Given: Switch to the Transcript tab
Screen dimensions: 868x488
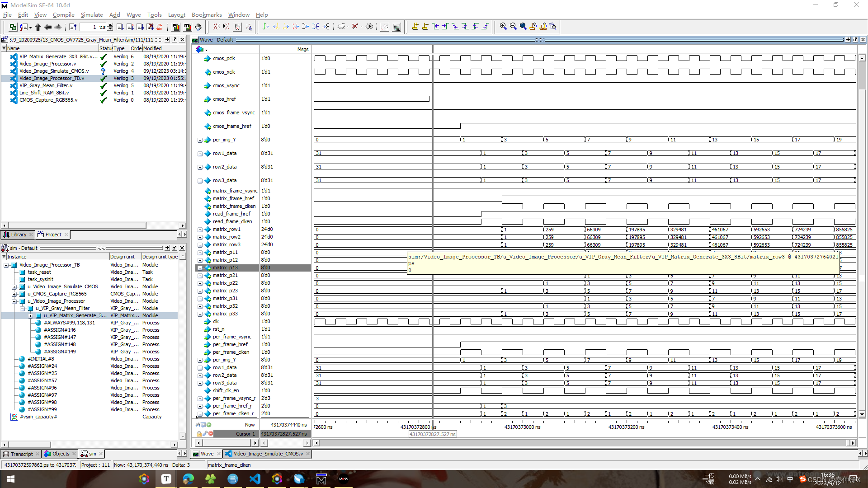Looking at the screenshot, I should coord(21,454).
